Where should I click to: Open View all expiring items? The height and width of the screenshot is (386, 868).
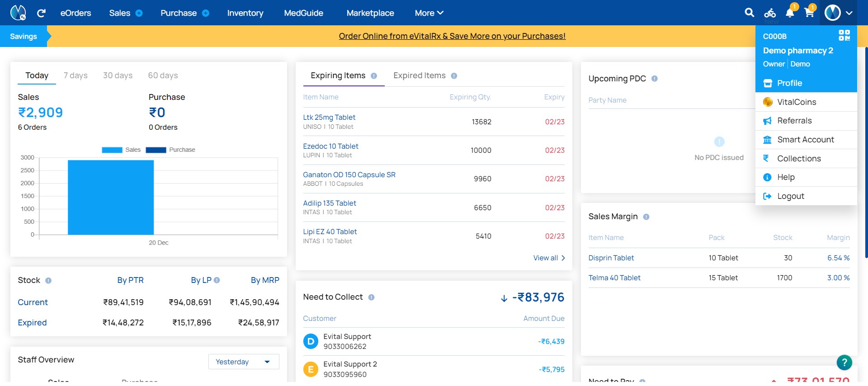pos(549,258)
